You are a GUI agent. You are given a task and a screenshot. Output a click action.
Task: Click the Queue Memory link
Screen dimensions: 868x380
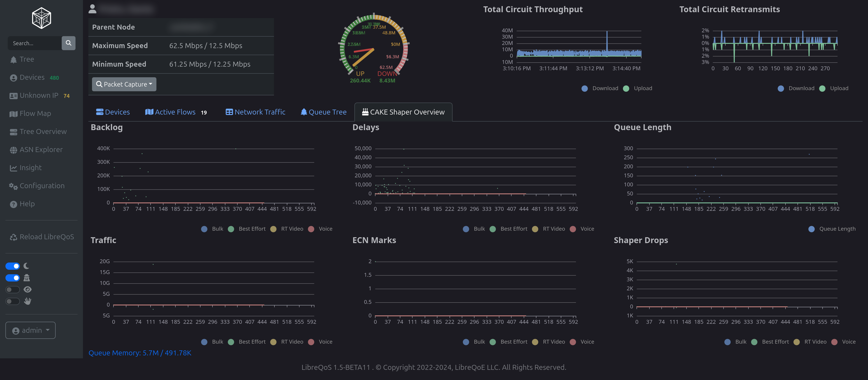click(140, 353)
